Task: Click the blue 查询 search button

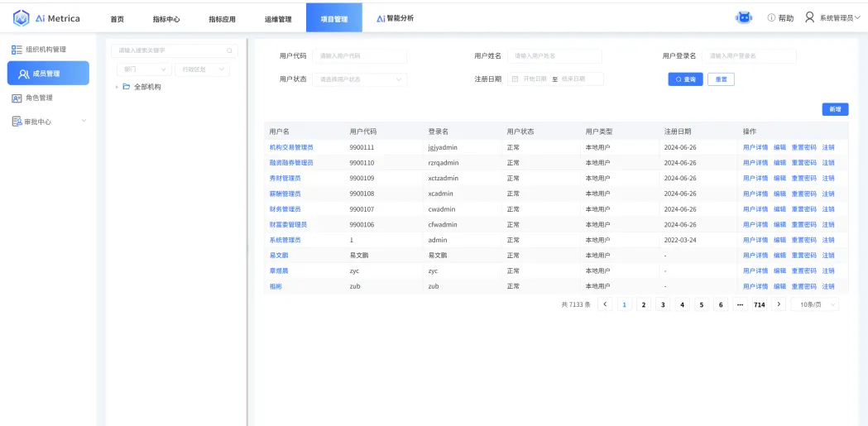Action: (x=685, y=79)
